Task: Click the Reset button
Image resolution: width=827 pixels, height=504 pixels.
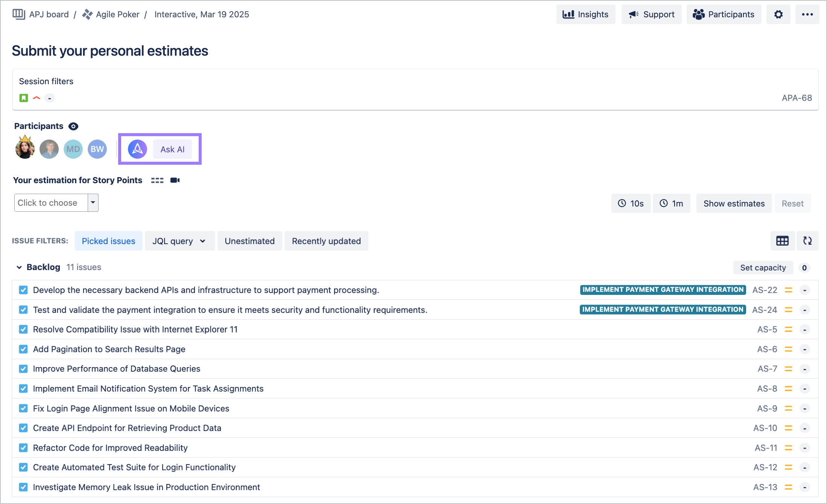Action: tap(792, 203)
